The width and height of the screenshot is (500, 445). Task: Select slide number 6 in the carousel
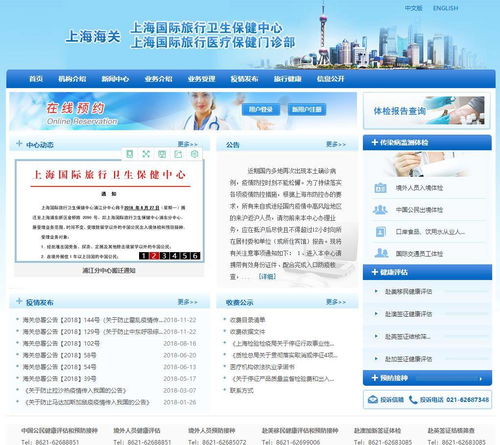[196, 256]
